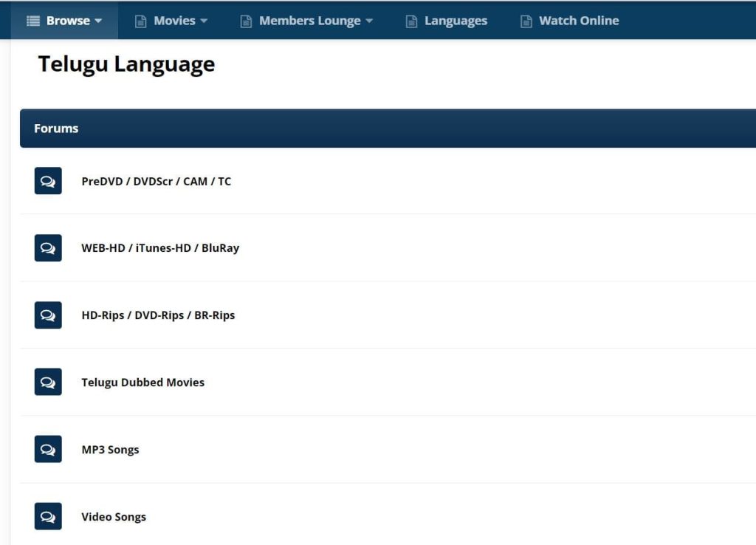Click the chat icon beside WEB-HD / iTunes-HD / BluRay
Screen dimensions: 756x545
[x=48, y=248]
